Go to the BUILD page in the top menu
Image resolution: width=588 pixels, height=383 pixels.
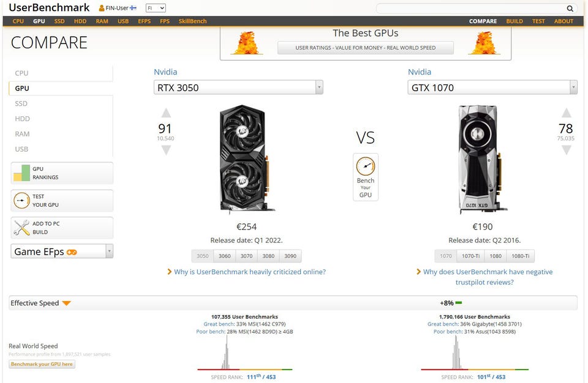pos(514,21)
